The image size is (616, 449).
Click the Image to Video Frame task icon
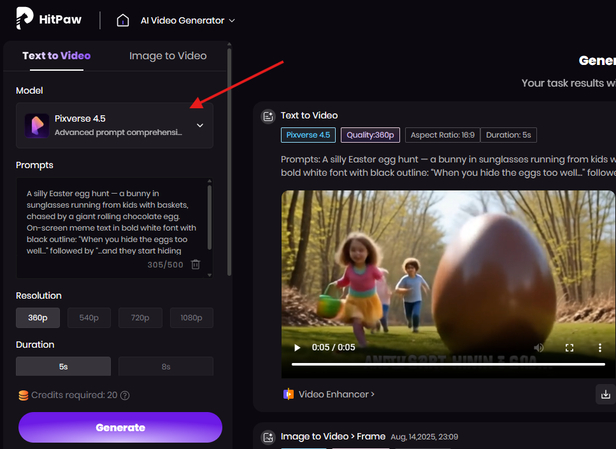click(x=268, y=437)
